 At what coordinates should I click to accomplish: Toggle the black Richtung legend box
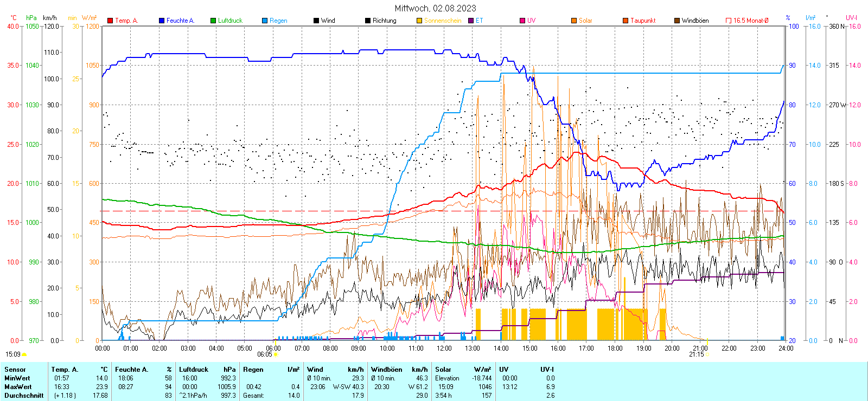pyautogui.click(x=368, y=21)
